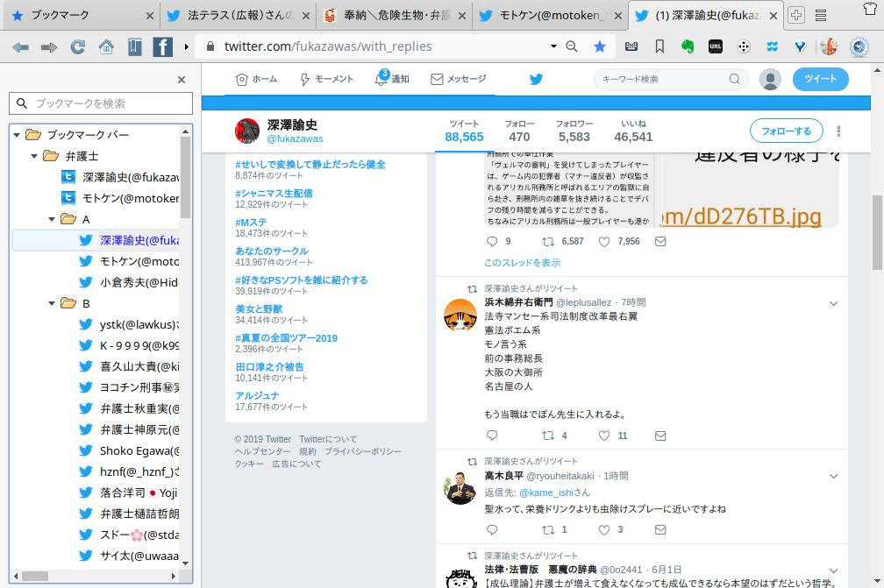
Task: Like the tweet with 7,956 likes
Action: point(603,242)
